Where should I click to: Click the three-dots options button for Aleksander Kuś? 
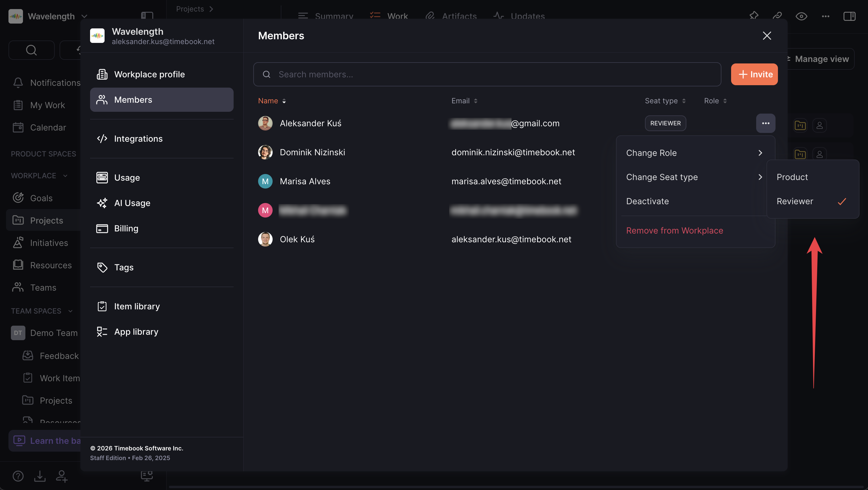(x=765, y=123)
